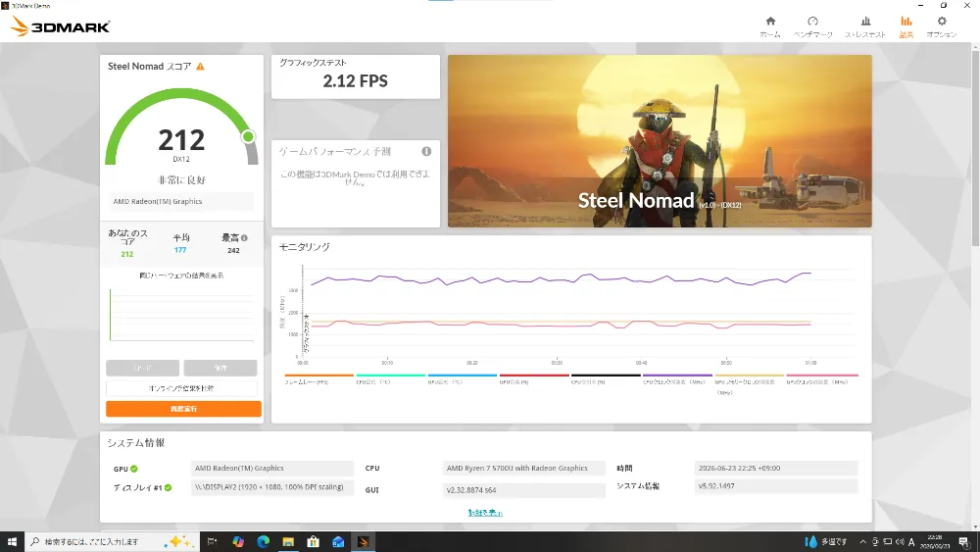Click the GUI version v2.32.8874 field
This screenshot has height=552, width=980.
tap(523, 490)
